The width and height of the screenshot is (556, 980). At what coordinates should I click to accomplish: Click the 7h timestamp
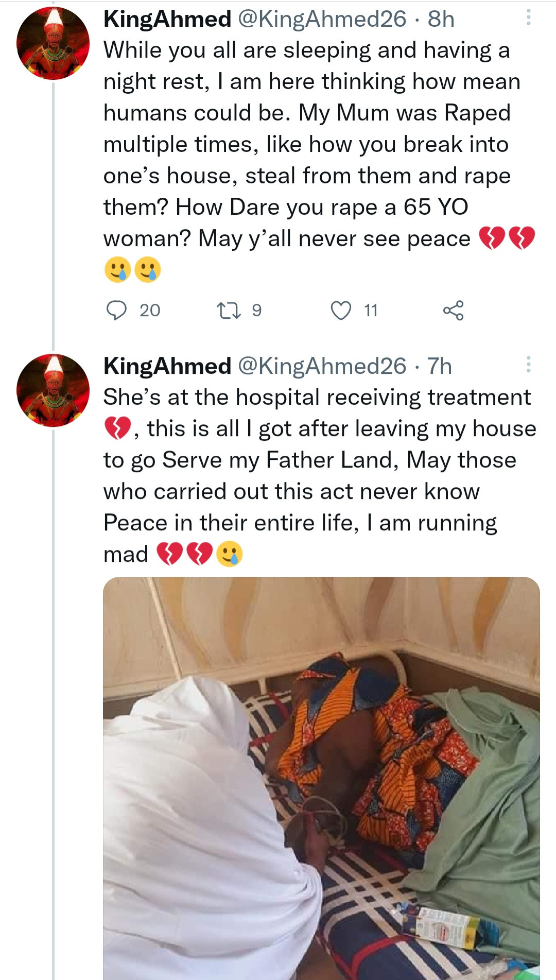point(440,366)
